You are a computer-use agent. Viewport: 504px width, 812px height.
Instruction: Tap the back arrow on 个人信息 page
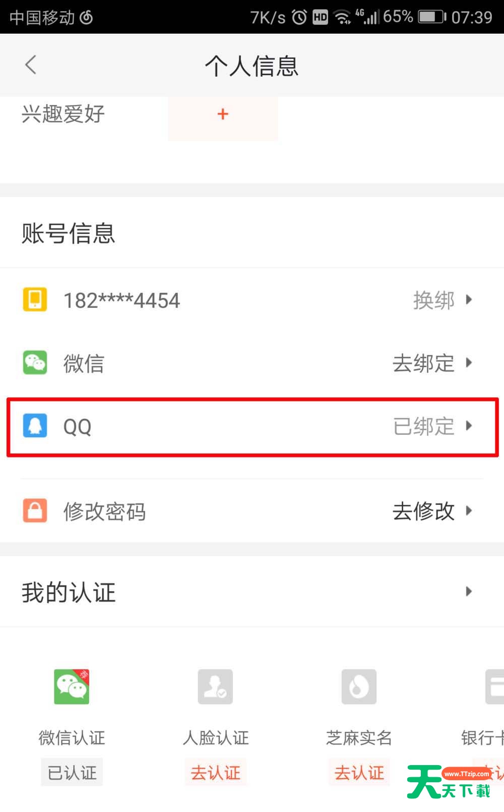coord(31,65)
